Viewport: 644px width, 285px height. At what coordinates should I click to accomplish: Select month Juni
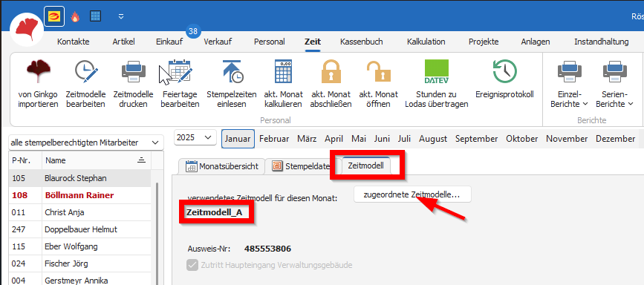(x=382, y=138)
